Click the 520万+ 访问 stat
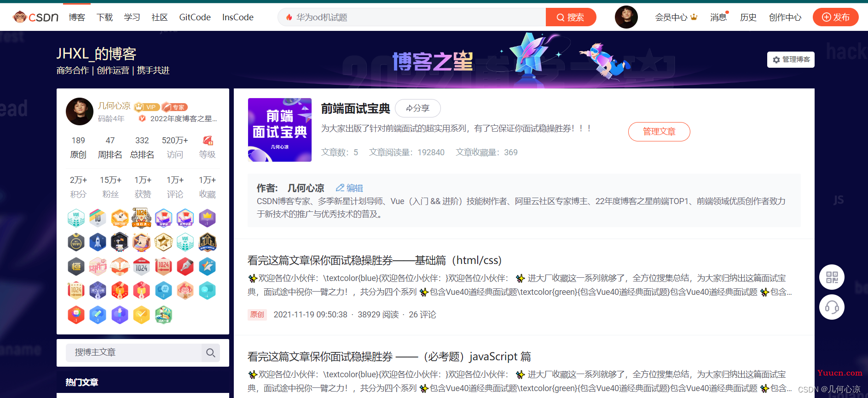 coord(175,147)
